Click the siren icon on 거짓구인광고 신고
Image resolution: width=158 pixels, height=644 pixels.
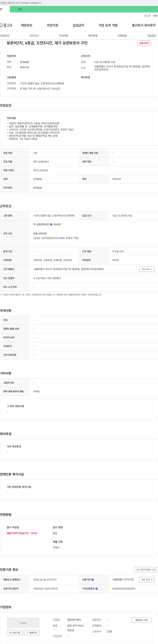tap(138, 569)
